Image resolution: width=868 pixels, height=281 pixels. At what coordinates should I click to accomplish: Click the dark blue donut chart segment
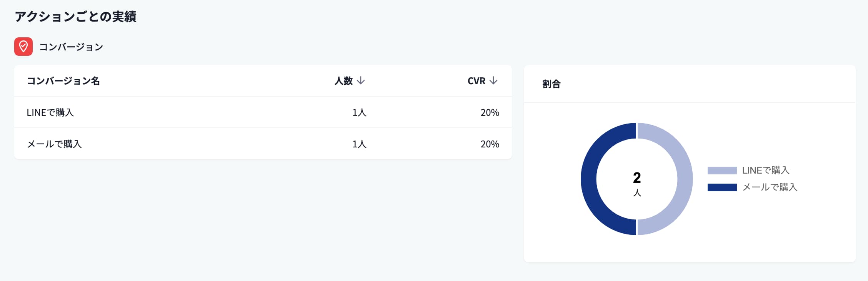click(x=589, y=179)
